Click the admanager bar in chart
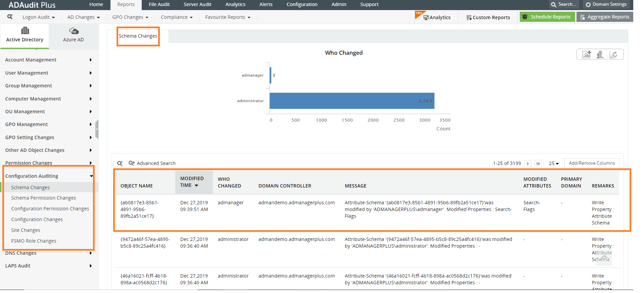This screenshot has height=293, width=644. [x=270, y=75]
